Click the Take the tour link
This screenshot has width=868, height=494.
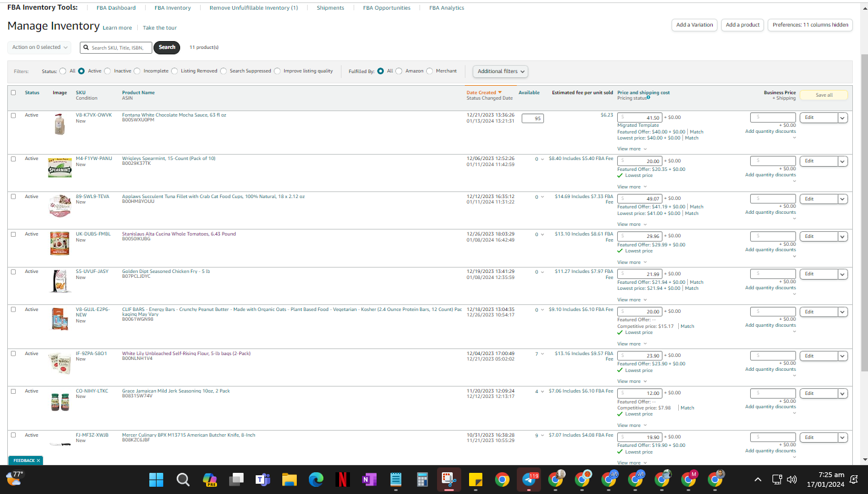(160, 28)
